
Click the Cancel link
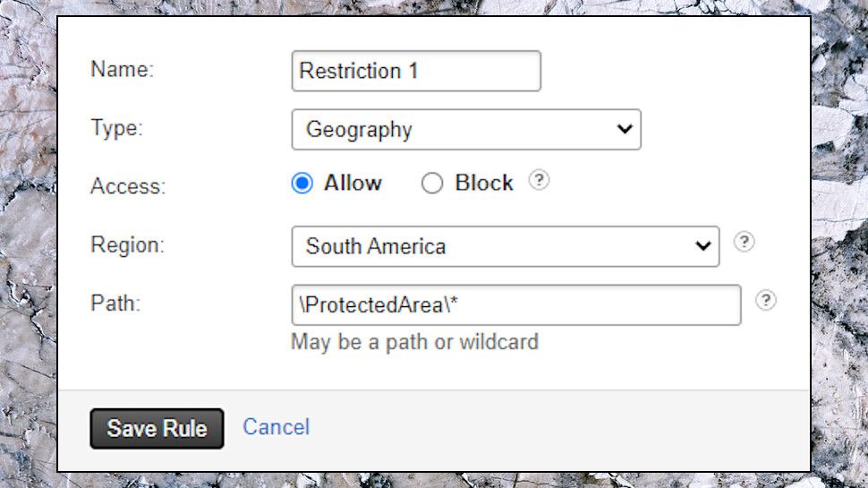tap(276, 427)
